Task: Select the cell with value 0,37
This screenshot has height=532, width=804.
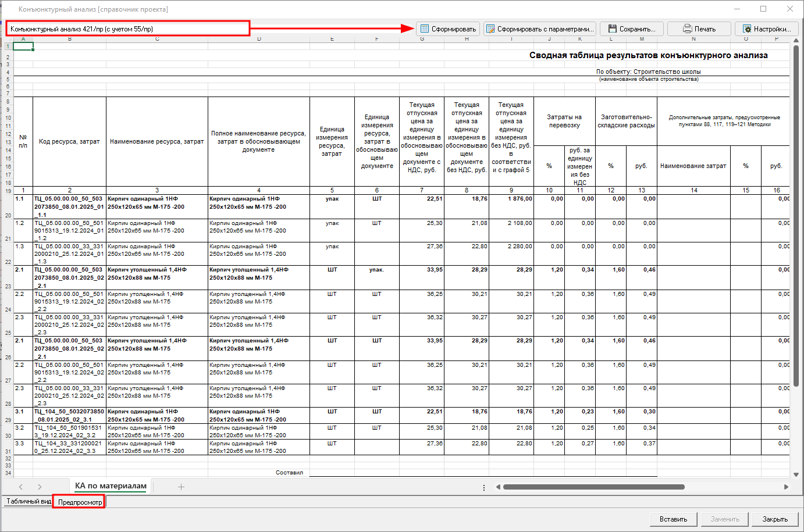Action: click(x=642, y=447)
